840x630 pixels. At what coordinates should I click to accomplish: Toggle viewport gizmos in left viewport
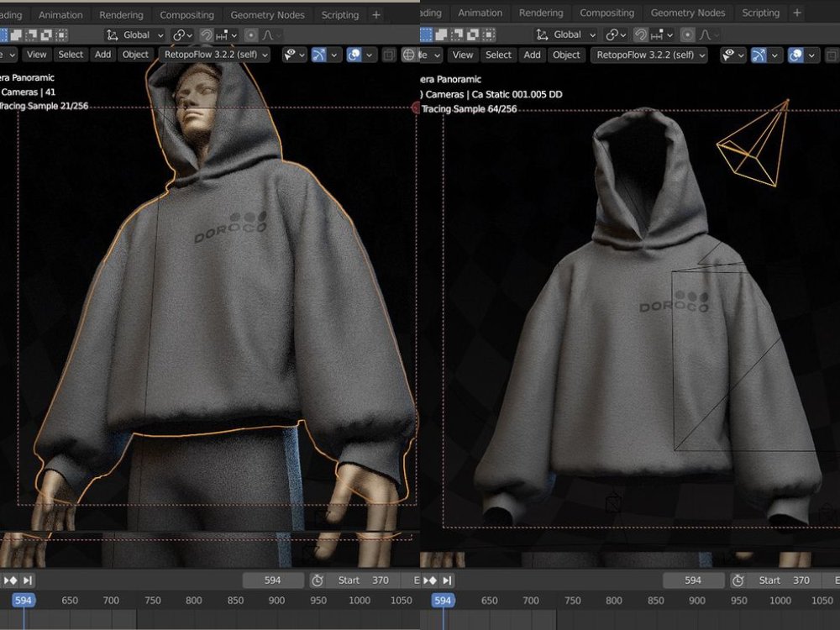click(318, 55)
